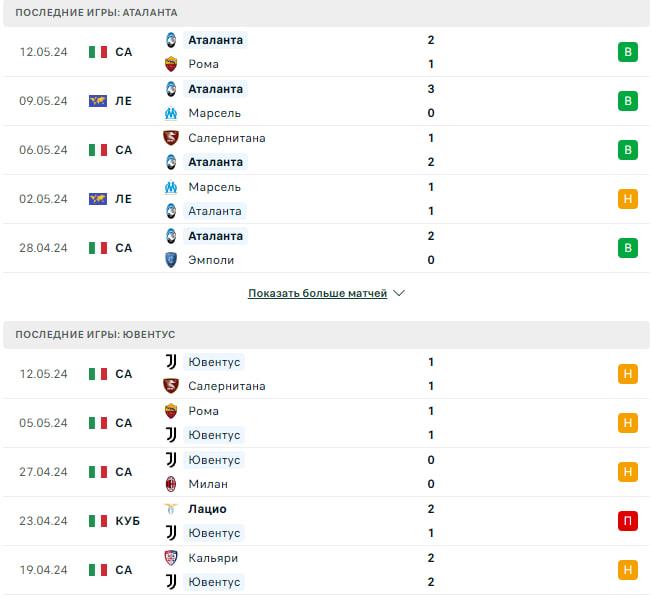Open the green В badge for the Atalanta–Roma match

[628, 52]
